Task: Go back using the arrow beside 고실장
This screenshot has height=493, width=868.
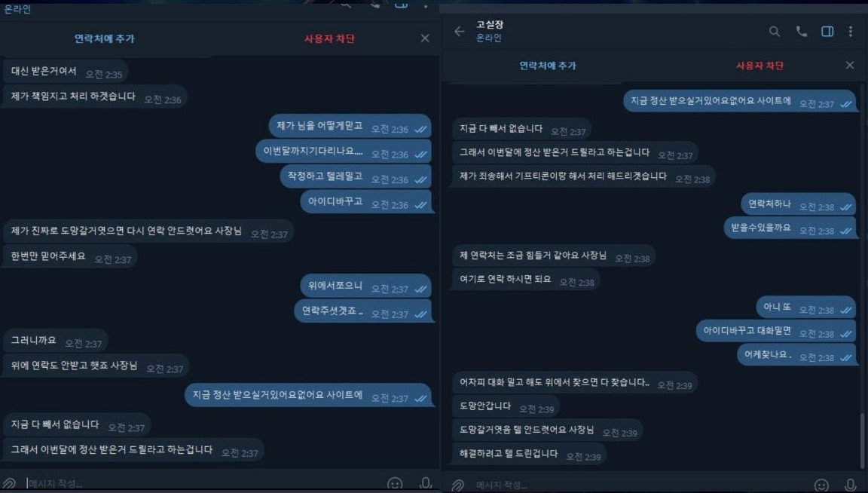Action: pyautogui.click(x=460, y=32)
